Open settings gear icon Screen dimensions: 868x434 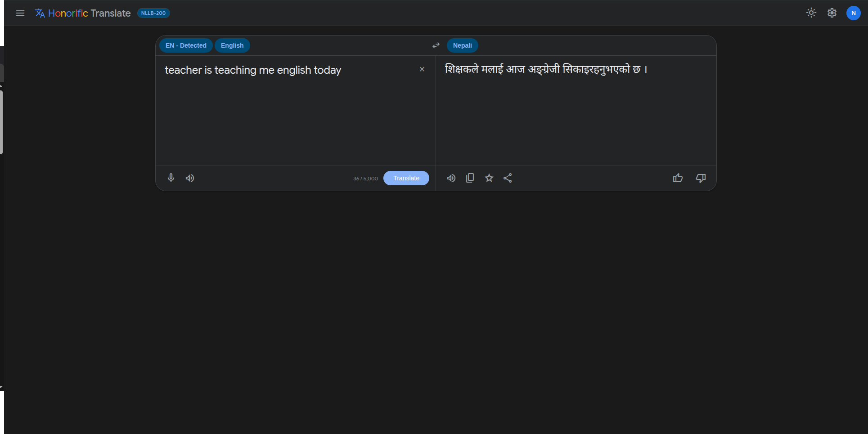[x=832, y=13]
